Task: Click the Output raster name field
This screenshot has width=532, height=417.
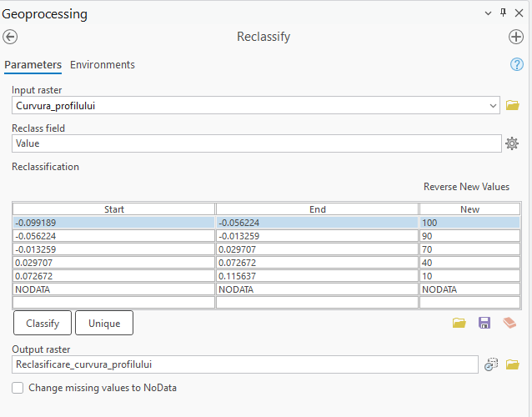Action: pyautogui.click(x=245, y=364)
